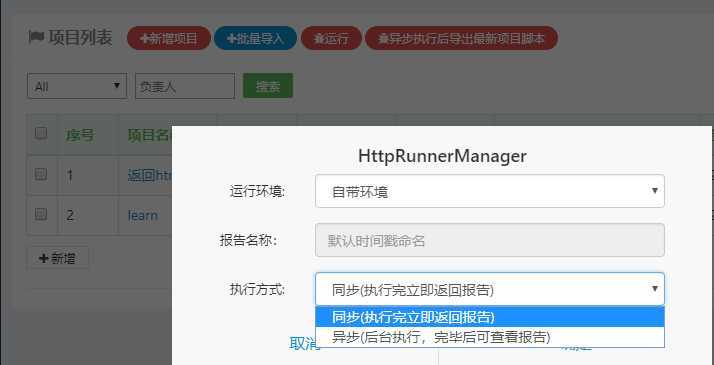Click the 执行方式 label
Screen dimensions: 714x365
[x=257, y=289]
